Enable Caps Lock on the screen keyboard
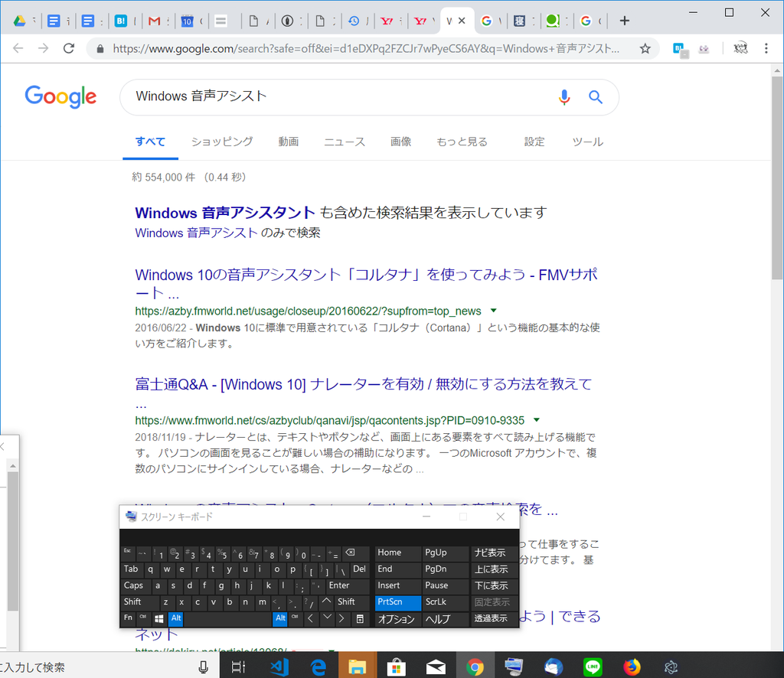The width and height of the screenshot is (784, 678). [x=135, y=585]
